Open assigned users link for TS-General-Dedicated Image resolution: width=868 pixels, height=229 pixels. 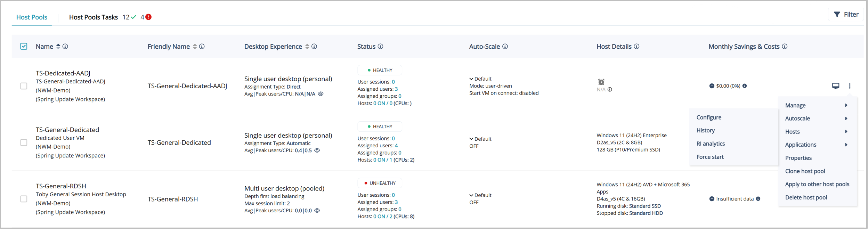(396, 146)
